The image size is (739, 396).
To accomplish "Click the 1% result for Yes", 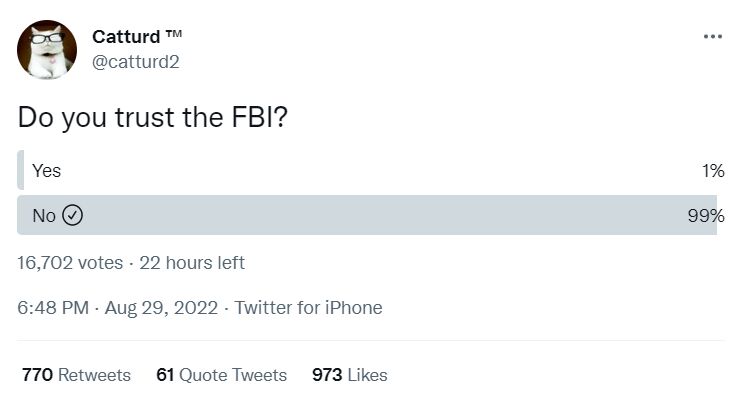I will click(713, 171).
